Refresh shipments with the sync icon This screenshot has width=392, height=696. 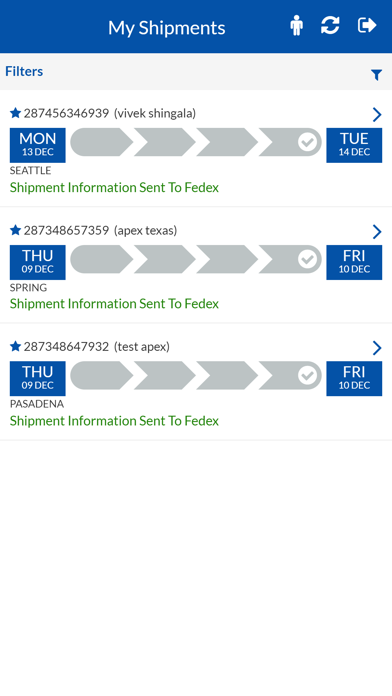click(x=330, y=25)
